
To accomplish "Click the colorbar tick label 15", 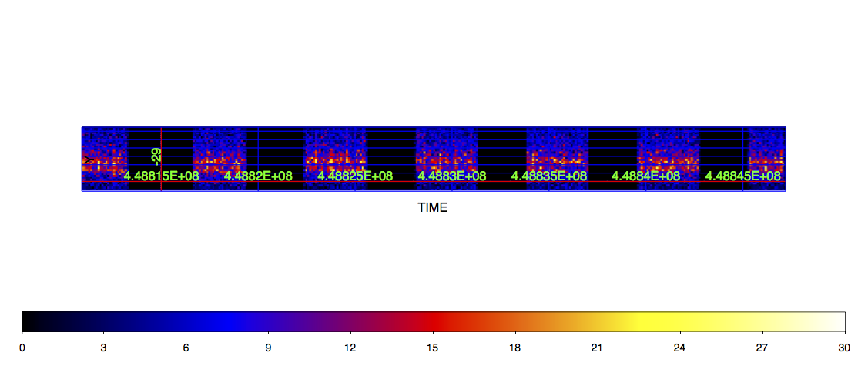I will 433,348.
